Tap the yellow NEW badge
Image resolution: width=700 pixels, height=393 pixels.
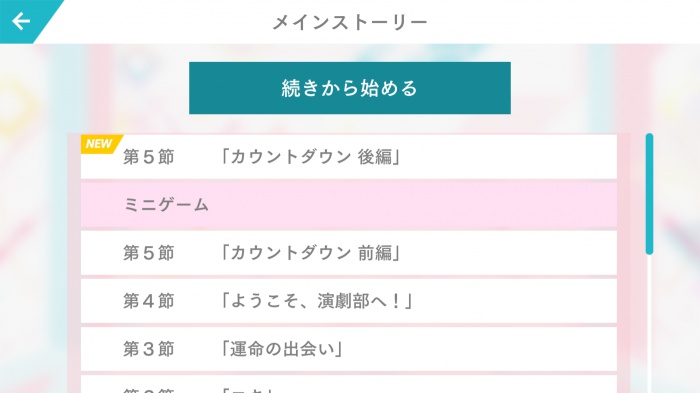[x=100, y=144]
